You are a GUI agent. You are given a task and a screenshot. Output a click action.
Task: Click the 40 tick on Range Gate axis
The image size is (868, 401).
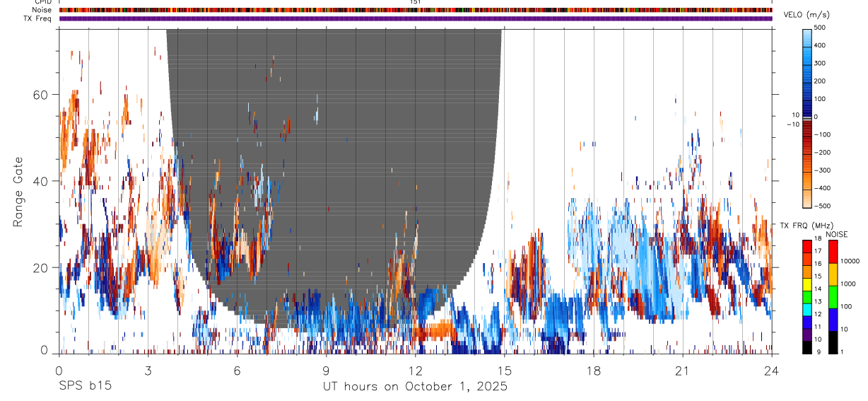pyautogui.click(x=40, y=181)
